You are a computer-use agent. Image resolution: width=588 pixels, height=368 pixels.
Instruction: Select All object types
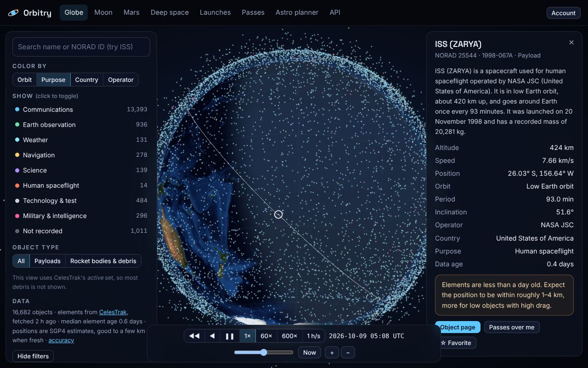click(21, 261)
